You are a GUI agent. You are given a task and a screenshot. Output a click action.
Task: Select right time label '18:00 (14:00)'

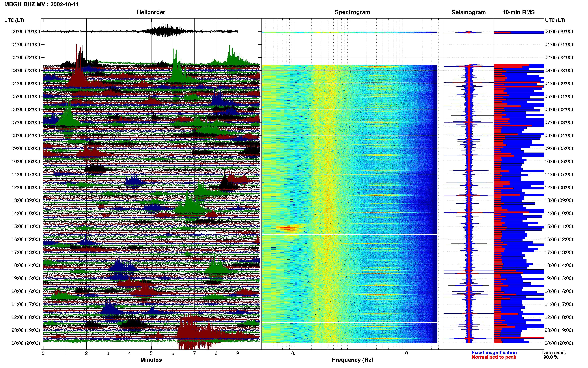click(559, 265)
